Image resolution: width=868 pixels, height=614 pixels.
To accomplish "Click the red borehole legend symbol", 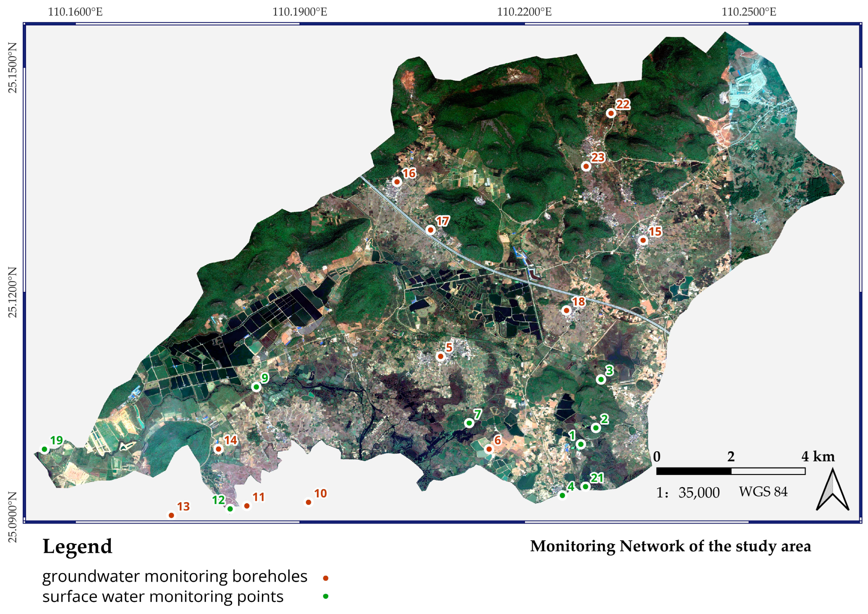I will (326, 578).
